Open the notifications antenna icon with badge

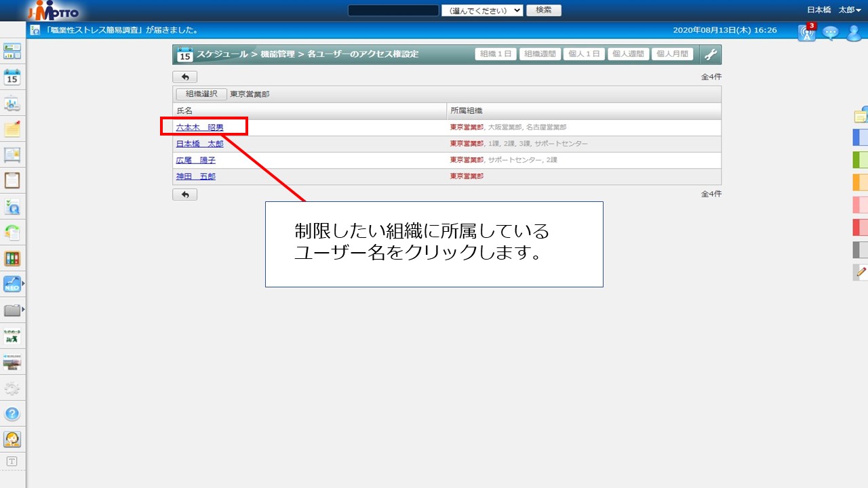(806, 33)
